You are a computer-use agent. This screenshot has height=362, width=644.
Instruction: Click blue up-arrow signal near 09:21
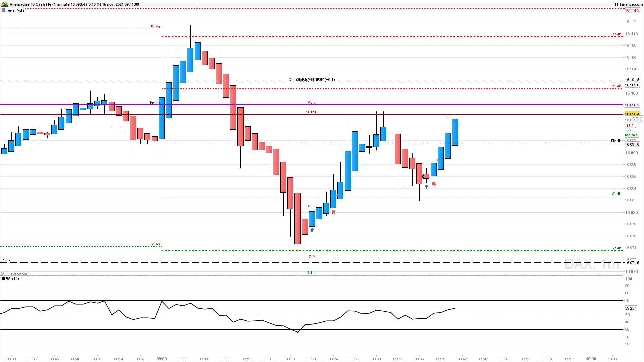(312, 230)
